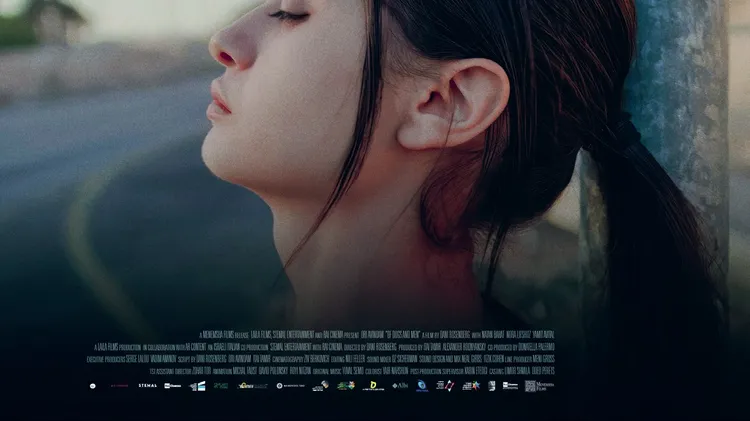This screenshot has height=421, width=750.
Task: Click the STEMAL logo in the bottom row
Action: [x=147, y=385]
